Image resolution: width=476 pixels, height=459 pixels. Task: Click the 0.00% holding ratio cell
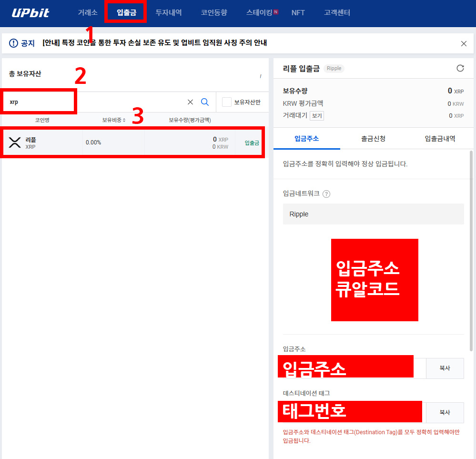coord(93,143)
